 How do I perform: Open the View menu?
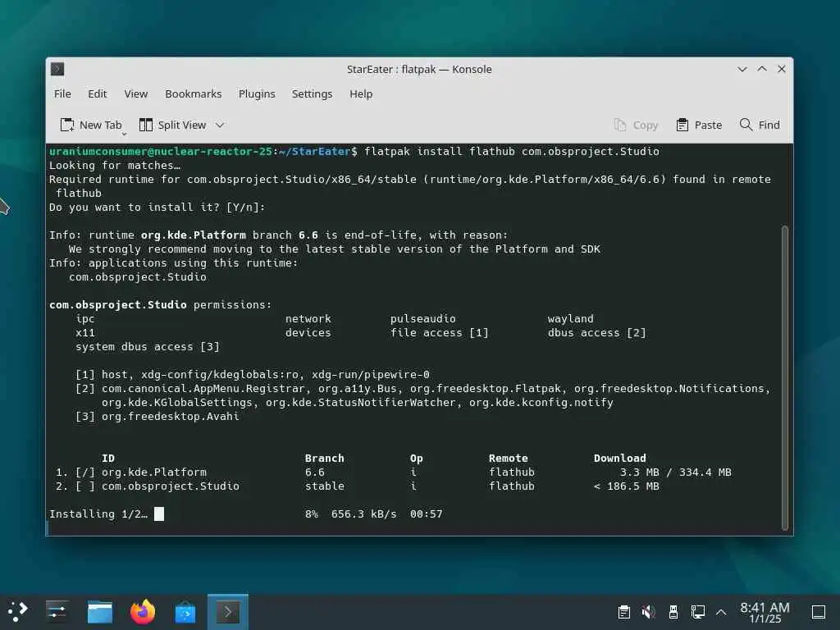tap(136, 94)
